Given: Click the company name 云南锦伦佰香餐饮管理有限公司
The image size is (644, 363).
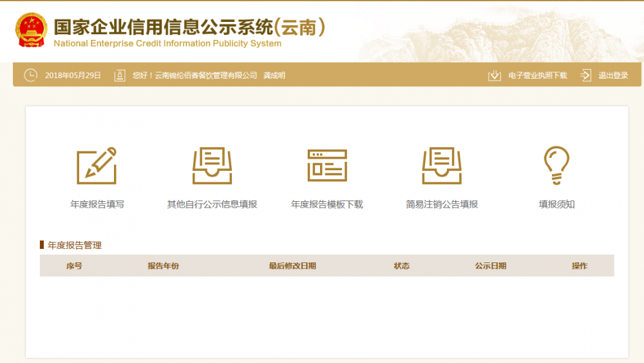Looking at the screenshot, I should pyautogui.click(x=205, y=75).
